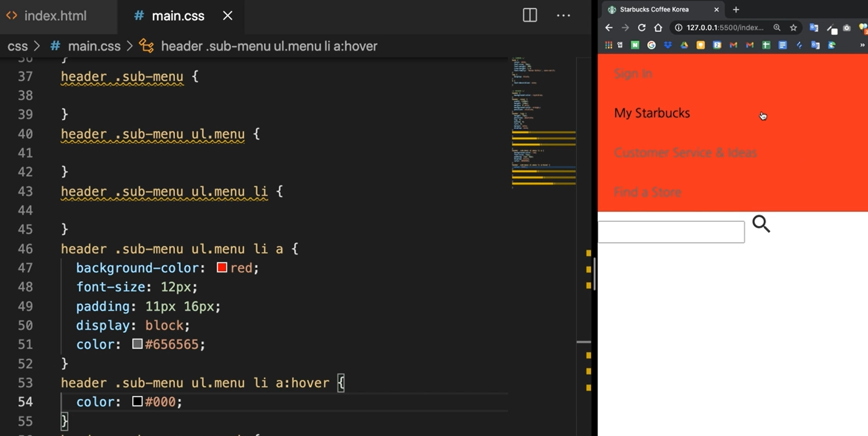This screenshot has width=868, height=436.
Task: Click the Sign In link
Action: [633, 74]
